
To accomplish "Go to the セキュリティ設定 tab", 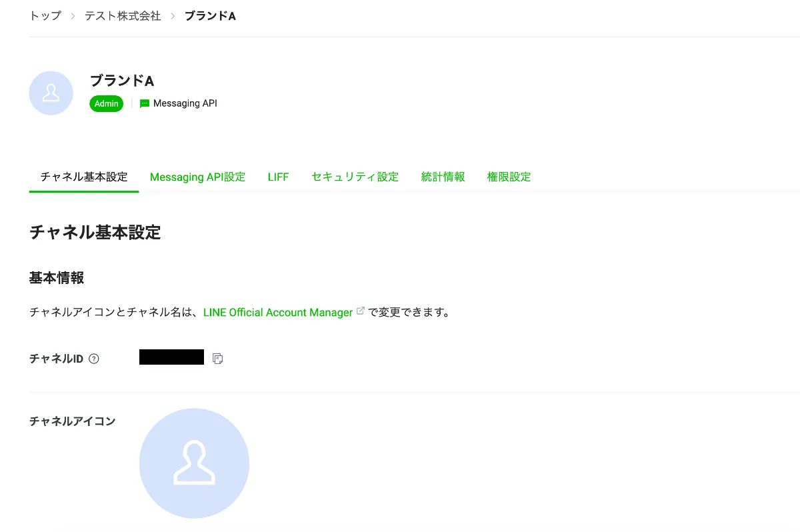I will (x=355, y=177).
